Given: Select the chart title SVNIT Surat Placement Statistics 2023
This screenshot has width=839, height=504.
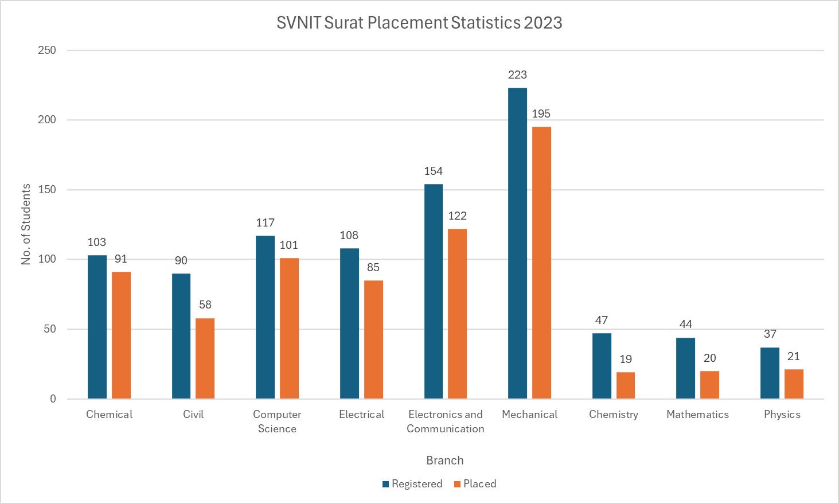Looking at the screenshot, I should click(419, 23).
